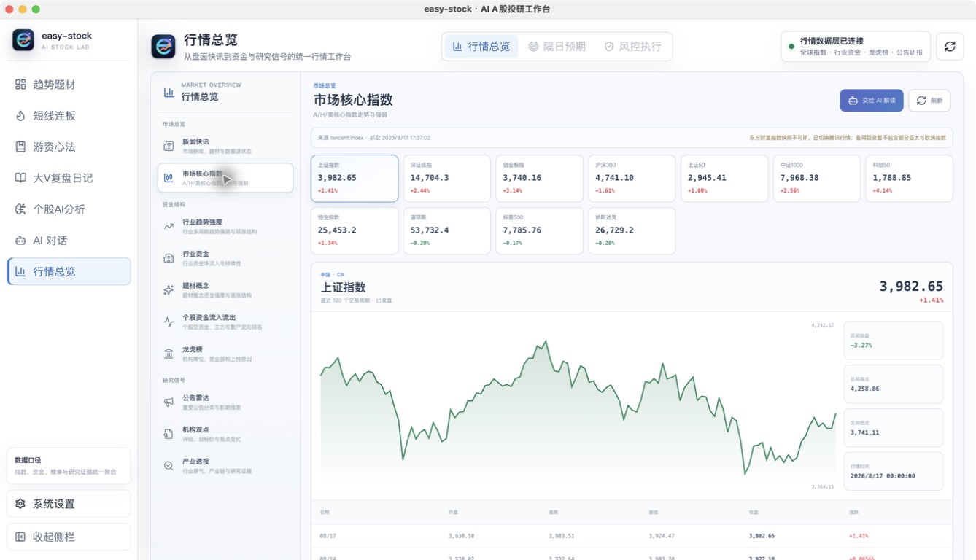The image size is (976, 560).
Task: Open AI 对话 from the sidebar
Action: pos(69,240)
